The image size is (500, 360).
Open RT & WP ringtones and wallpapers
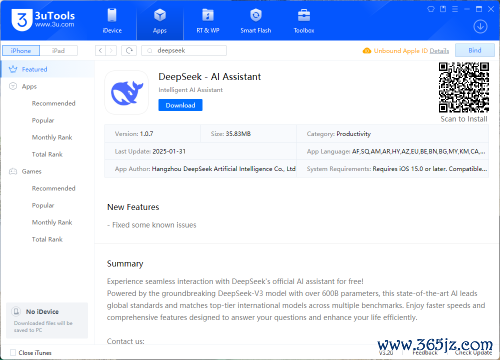click(208, 21)
